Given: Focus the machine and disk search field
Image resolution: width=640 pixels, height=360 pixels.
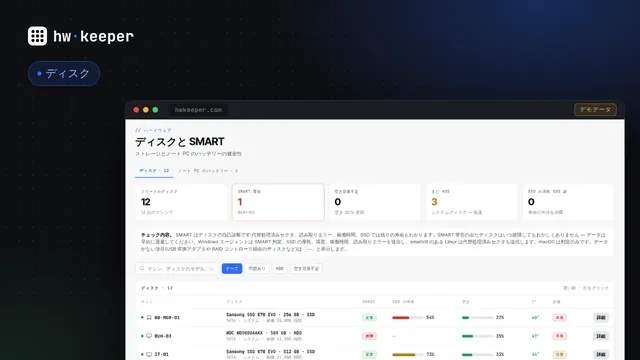Looking at the screenshot, I should [177, 269].
